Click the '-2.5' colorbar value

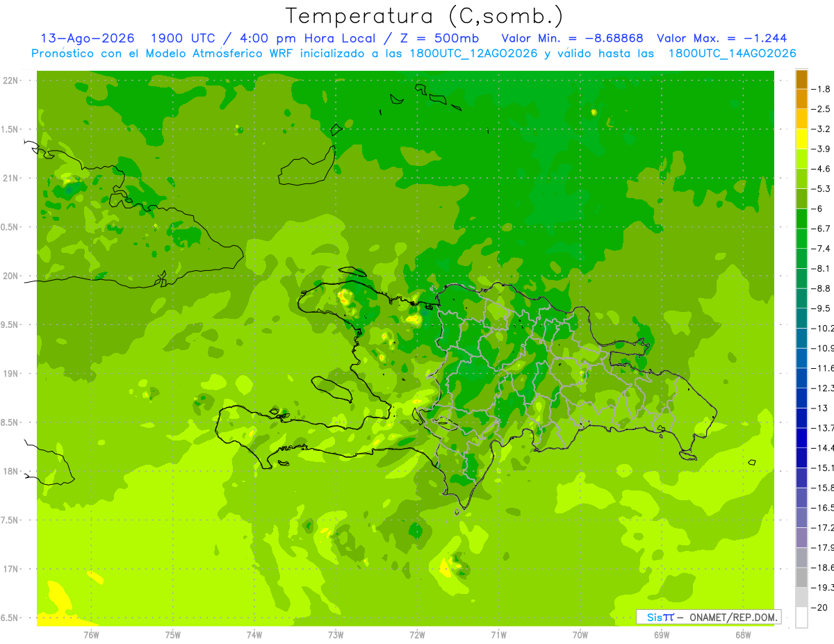pyautogui.click(x=821, y=109)
